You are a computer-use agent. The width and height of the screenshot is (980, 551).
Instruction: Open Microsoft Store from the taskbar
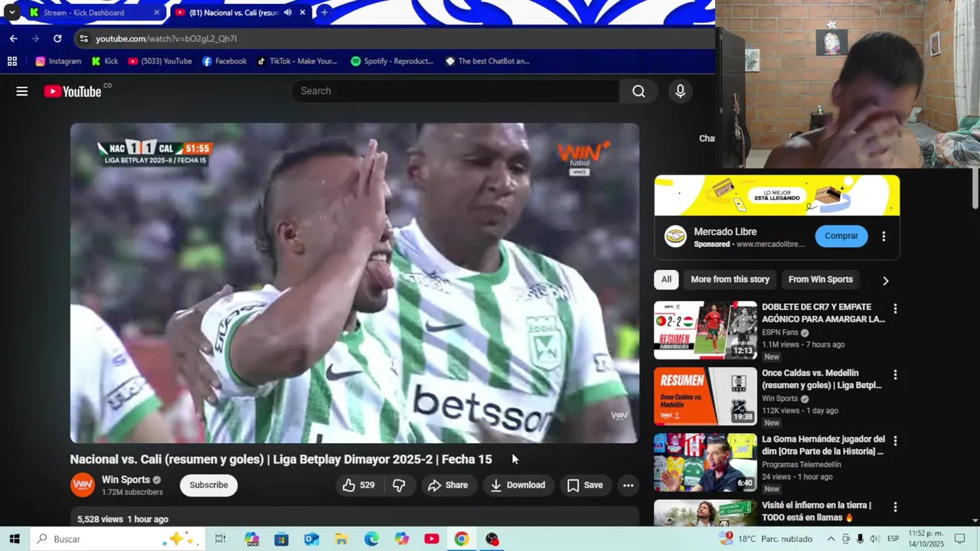click(281, 539)
